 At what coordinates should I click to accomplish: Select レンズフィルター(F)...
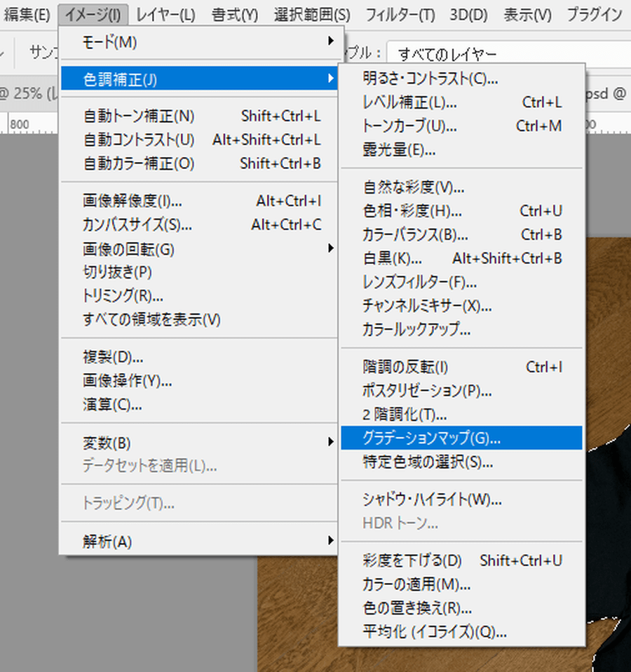pos(461,282)
